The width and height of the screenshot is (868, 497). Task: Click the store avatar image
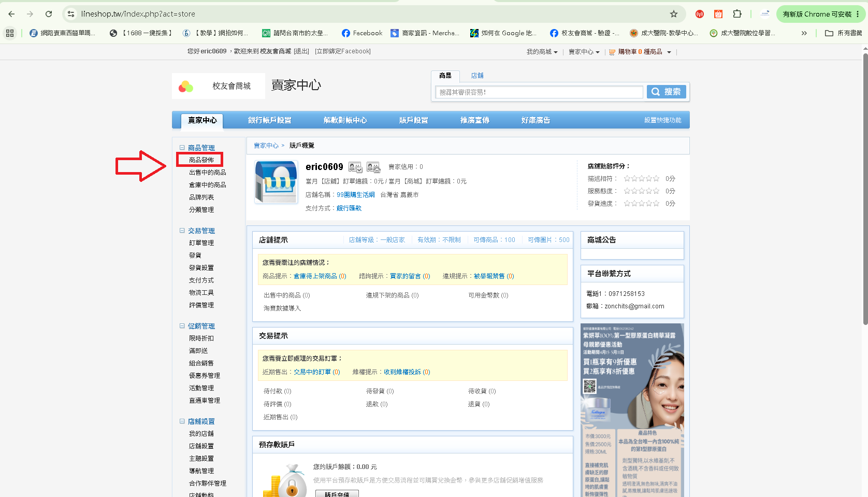click(x=277, y=182)
